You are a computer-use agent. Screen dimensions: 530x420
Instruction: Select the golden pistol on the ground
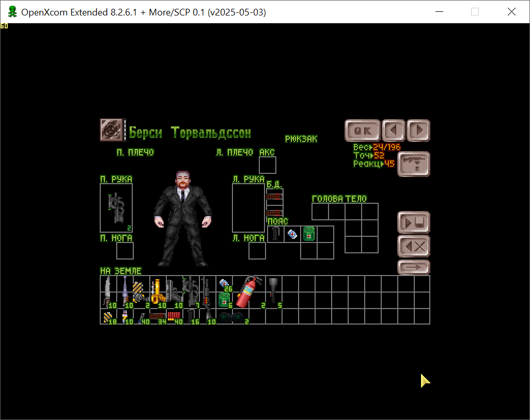coord(158,292)
